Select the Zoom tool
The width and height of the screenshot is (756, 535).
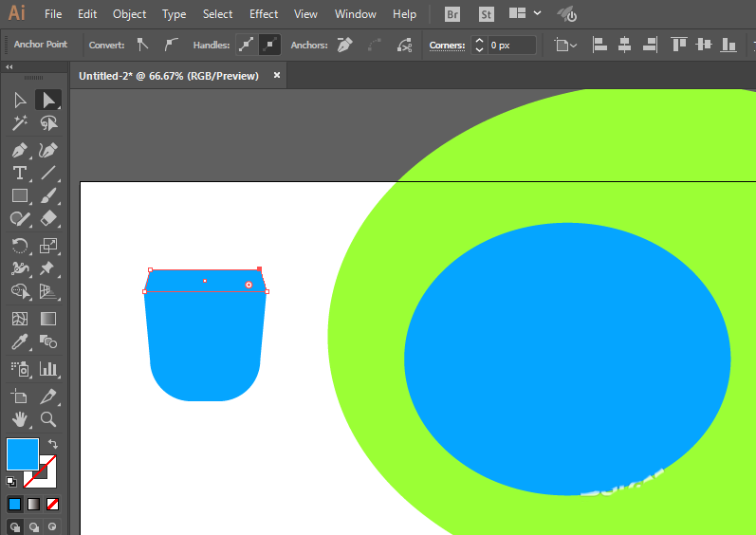click(48, 419)
